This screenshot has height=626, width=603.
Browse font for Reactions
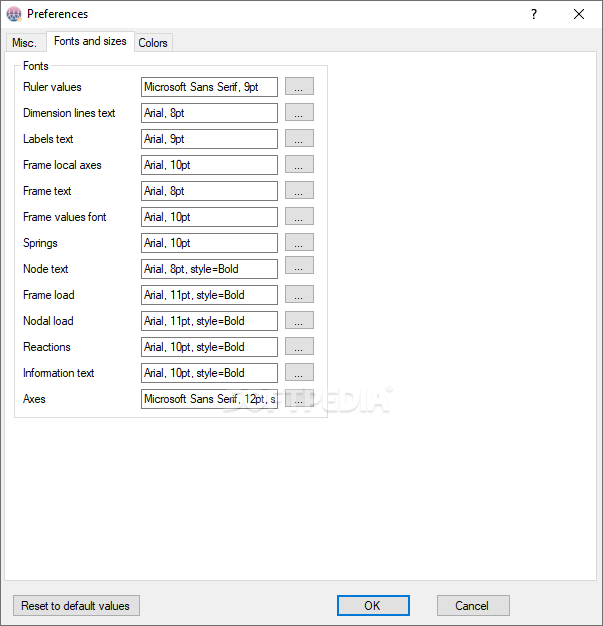point(299,346)
